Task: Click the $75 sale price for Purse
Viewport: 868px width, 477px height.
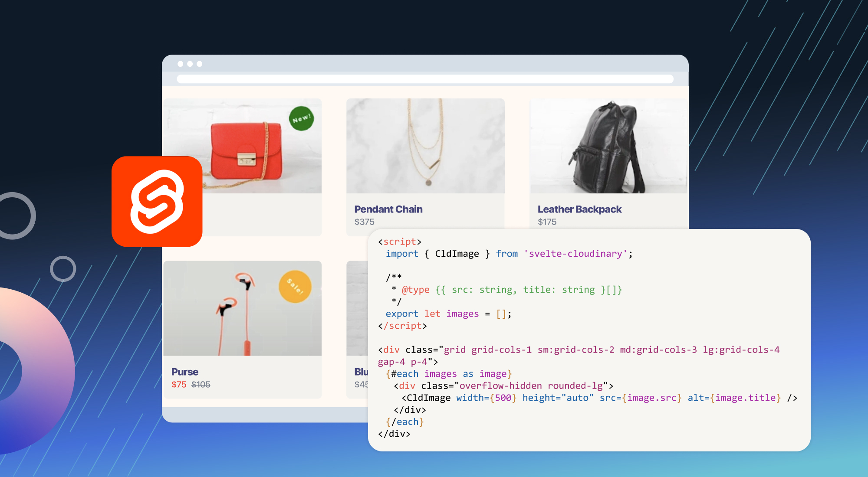Action: 179,384
